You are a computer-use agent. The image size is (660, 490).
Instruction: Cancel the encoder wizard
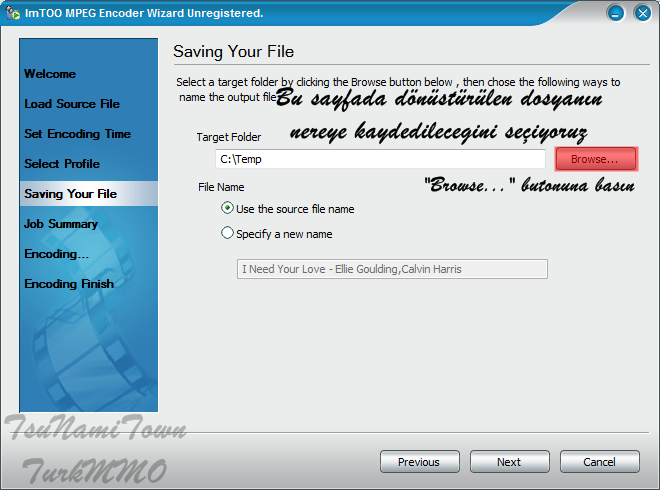(599, 462)
